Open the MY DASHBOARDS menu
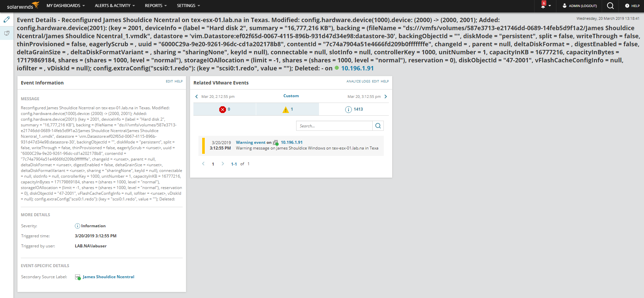The height and width of the screenshot is (298, 644). pyautogui.click(x=65, y=6)
